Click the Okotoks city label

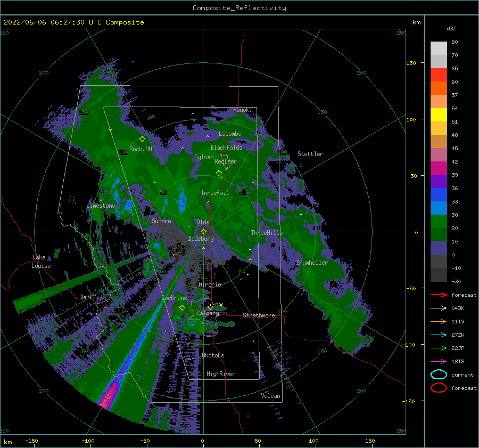(x=213, y=355)
